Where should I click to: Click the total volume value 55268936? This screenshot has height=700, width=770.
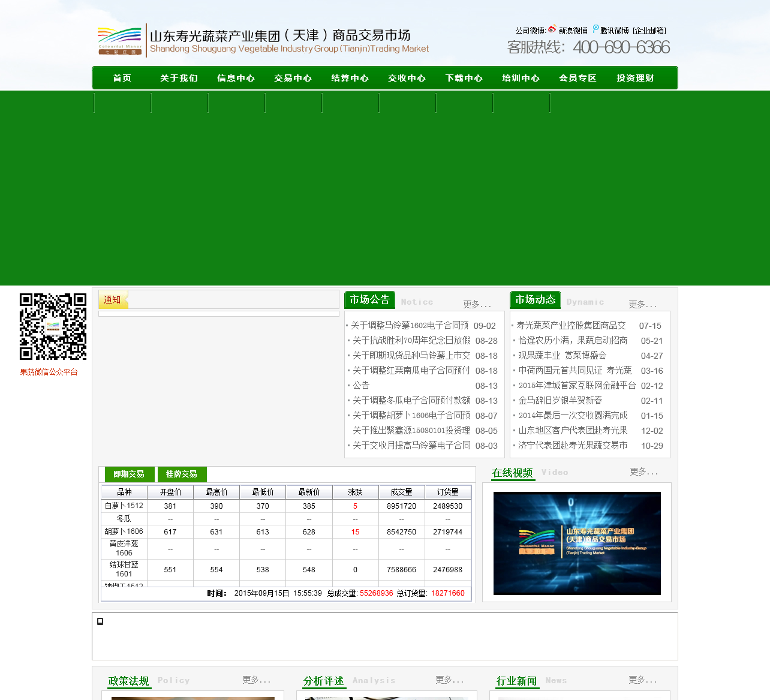coord(377,593)
